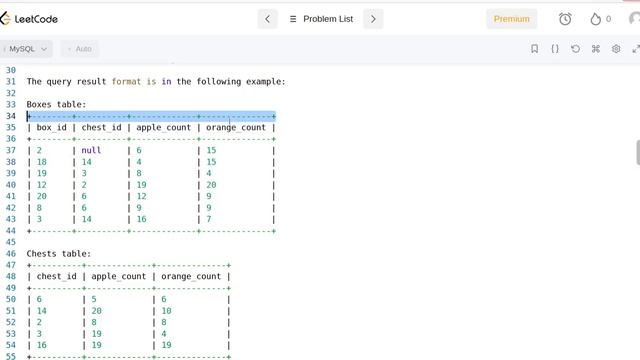Go to next problem arrow
640x360 pixels.
[x=373, y=19]
